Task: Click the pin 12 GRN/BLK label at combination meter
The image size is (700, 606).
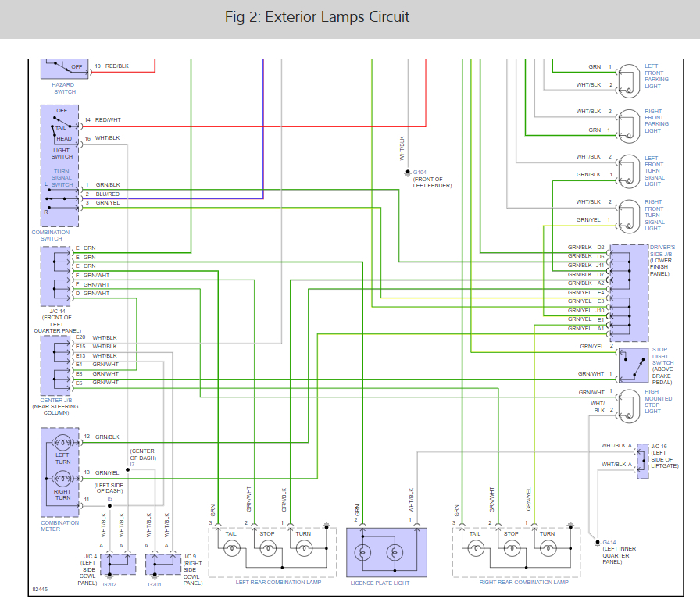Action: [x=102, y=437]
